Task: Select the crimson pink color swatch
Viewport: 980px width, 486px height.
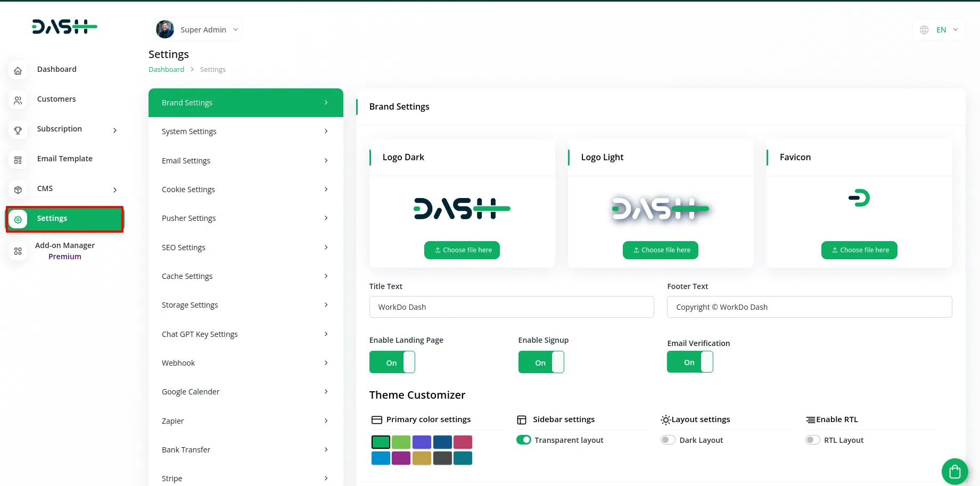Action: (463, 442)
